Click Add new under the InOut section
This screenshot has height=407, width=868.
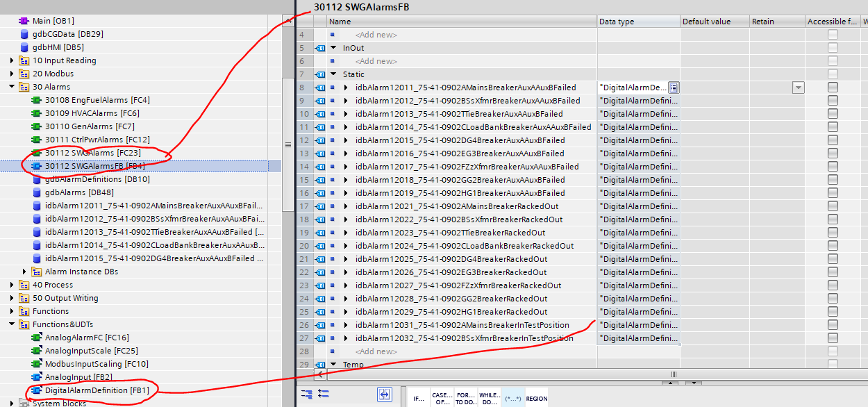[x=376, y=61]
